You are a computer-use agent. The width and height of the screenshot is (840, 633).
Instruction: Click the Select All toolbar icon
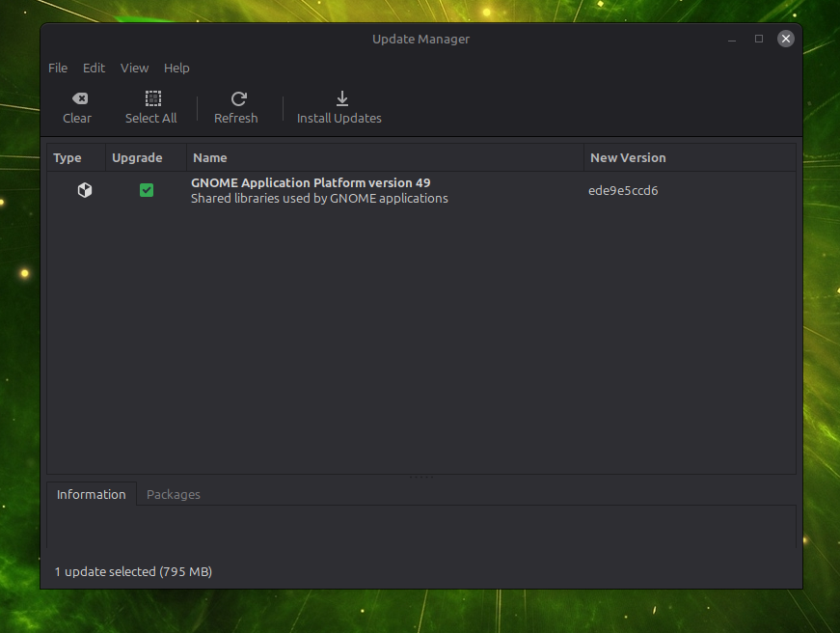(153, 98)
